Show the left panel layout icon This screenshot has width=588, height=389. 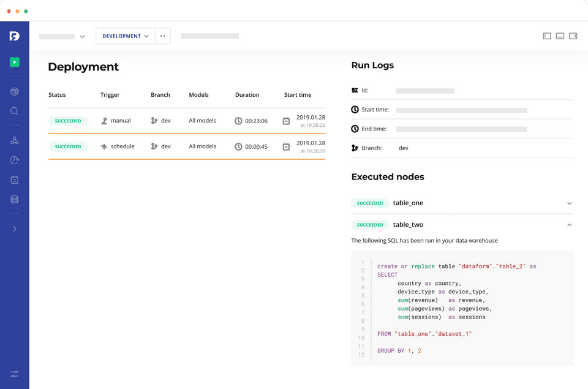[x=547, y=36]
